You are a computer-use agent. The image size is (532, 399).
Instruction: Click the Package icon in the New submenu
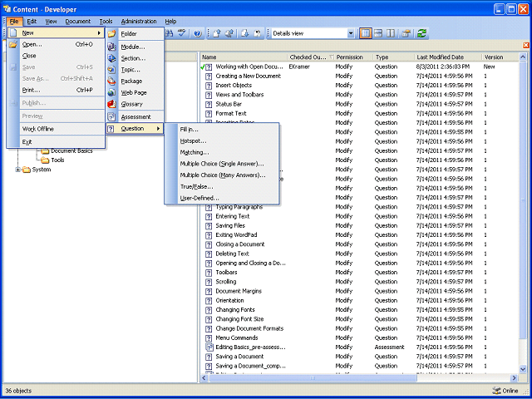coord(111,81)
